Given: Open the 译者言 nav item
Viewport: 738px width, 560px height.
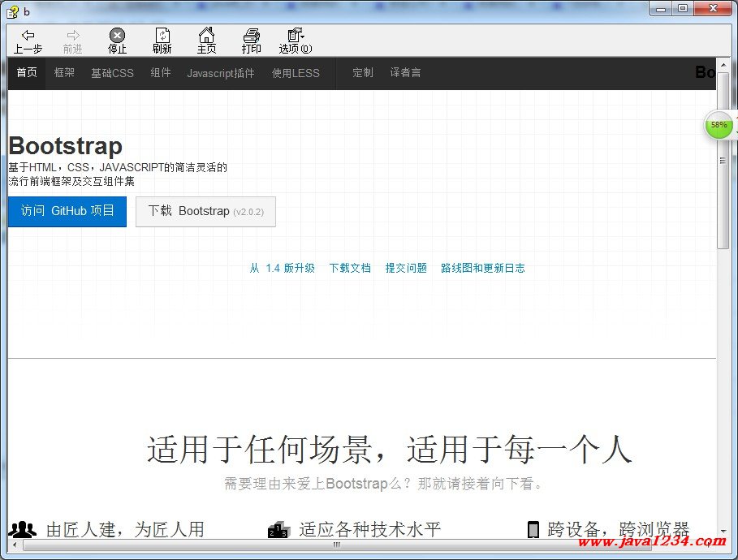Looking at the screenshot, I should [405, 72].
